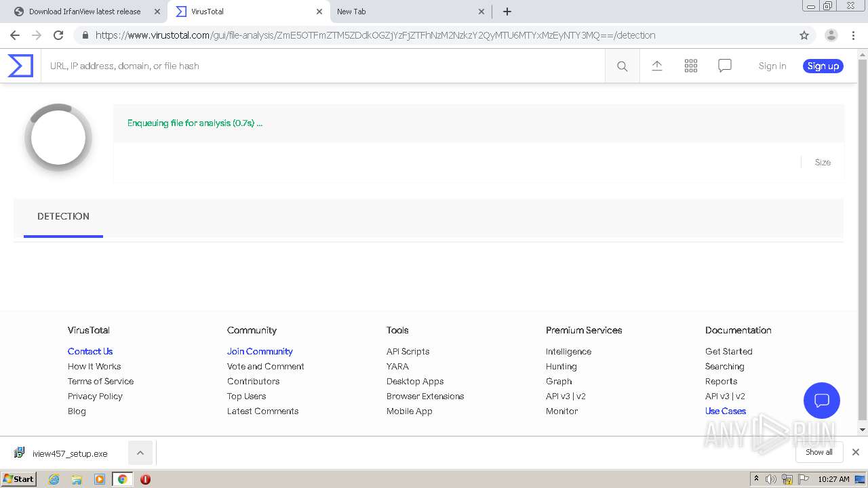Click the browser forward arrow
The height and width of the screenshot is (488, 868).
(x=37, y=35)
